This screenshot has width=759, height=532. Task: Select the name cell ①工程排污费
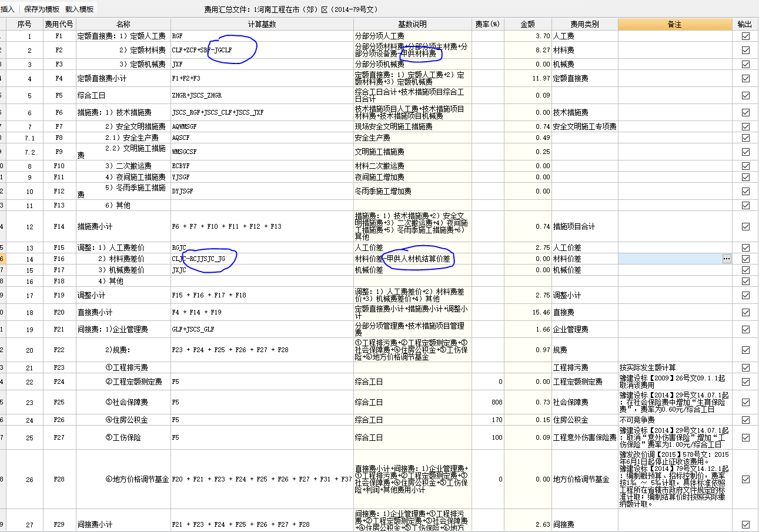coord(123,367)
